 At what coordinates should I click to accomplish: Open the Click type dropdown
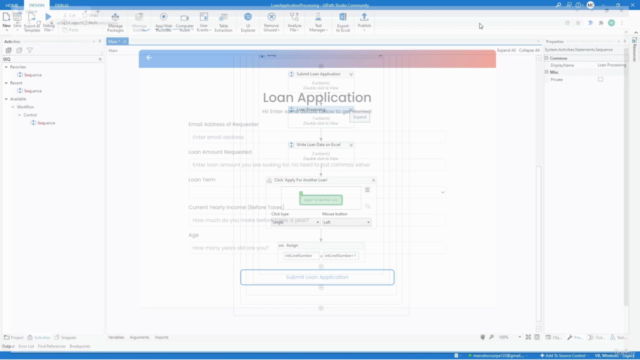295,222
